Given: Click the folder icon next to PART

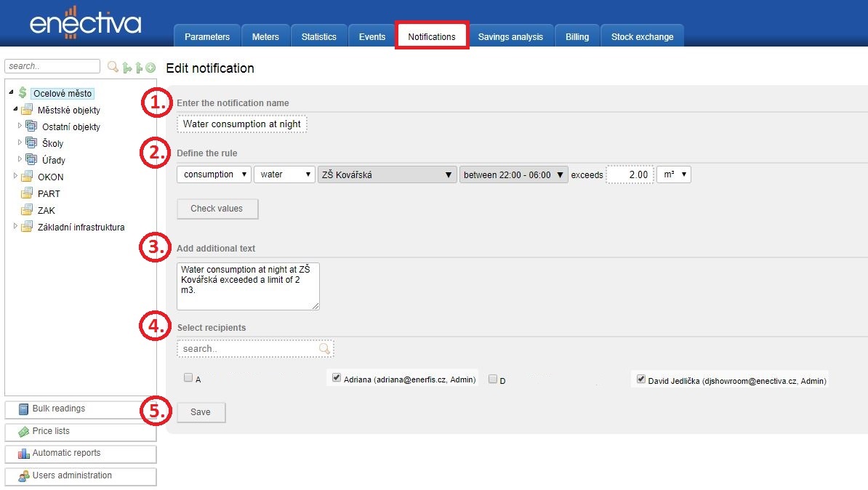Looking at the screenshot, I should click(x=27, y=194).
